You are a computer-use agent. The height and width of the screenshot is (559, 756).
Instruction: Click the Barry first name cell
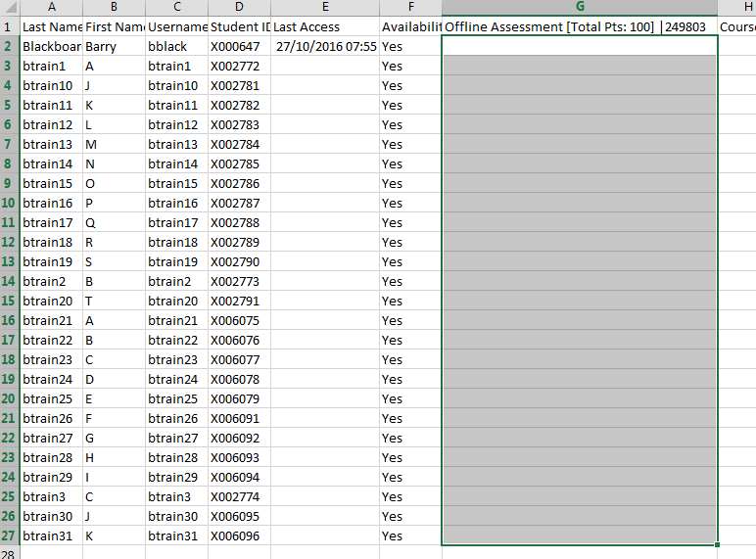tap(114, 46)
